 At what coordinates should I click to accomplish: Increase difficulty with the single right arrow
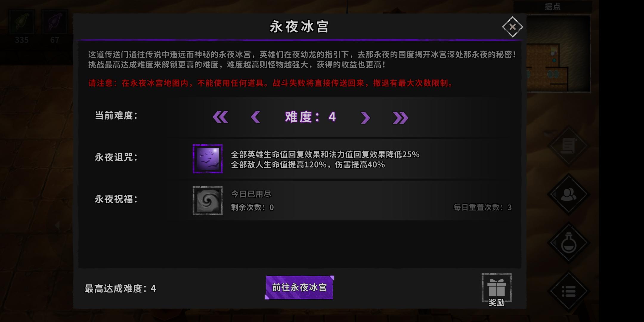[365, 118]
